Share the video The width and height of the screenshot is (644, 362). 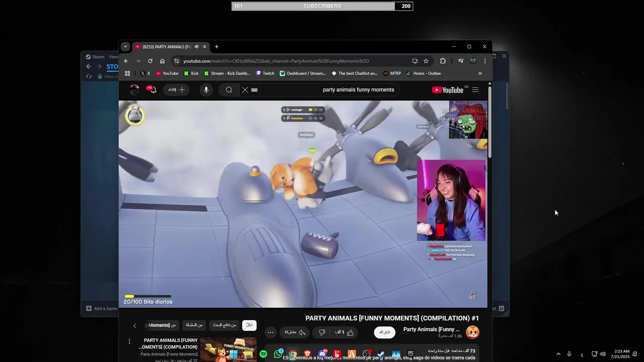(295, 332)
